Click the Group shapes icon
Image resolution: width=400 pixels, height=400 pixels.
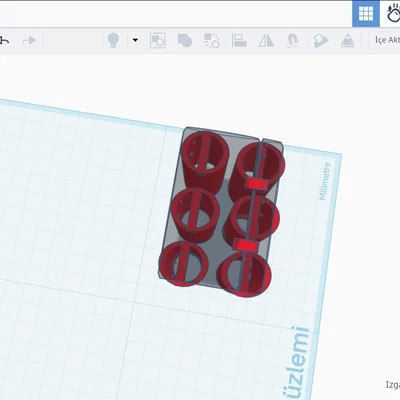[x=158, y=41]
